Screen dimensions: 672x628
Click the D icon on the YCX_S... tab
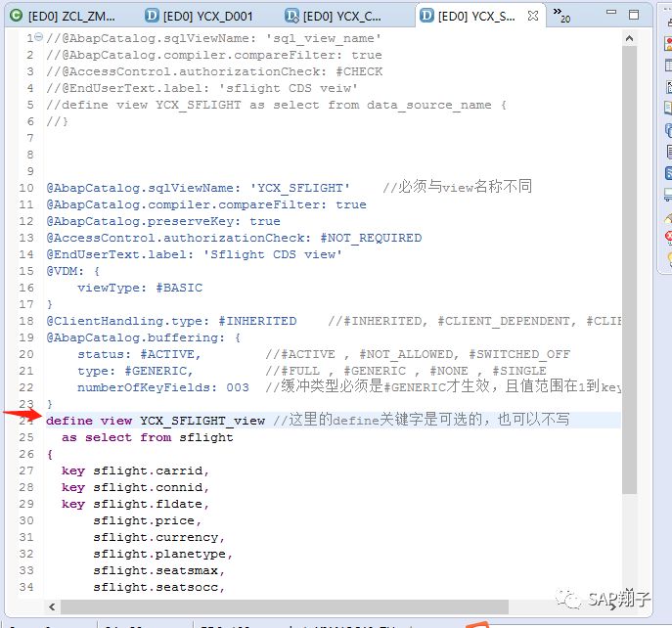click(x=426, y=16)
